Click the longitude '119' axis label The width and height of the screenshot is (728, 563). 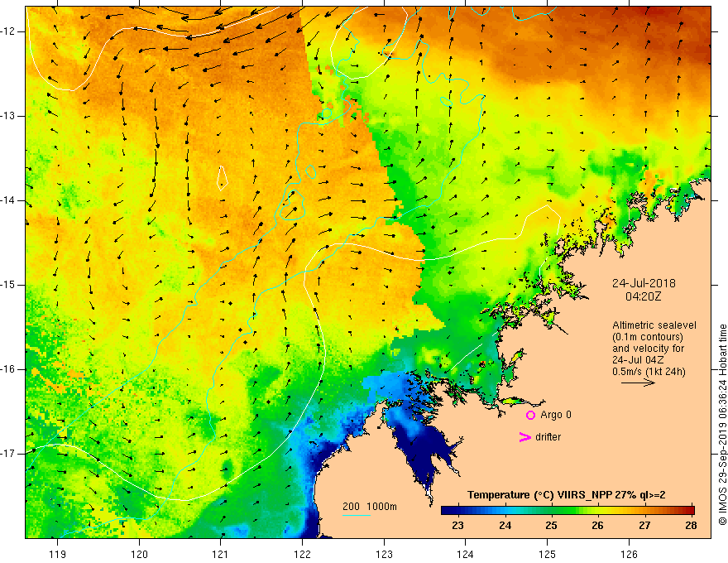pos(58,554)
